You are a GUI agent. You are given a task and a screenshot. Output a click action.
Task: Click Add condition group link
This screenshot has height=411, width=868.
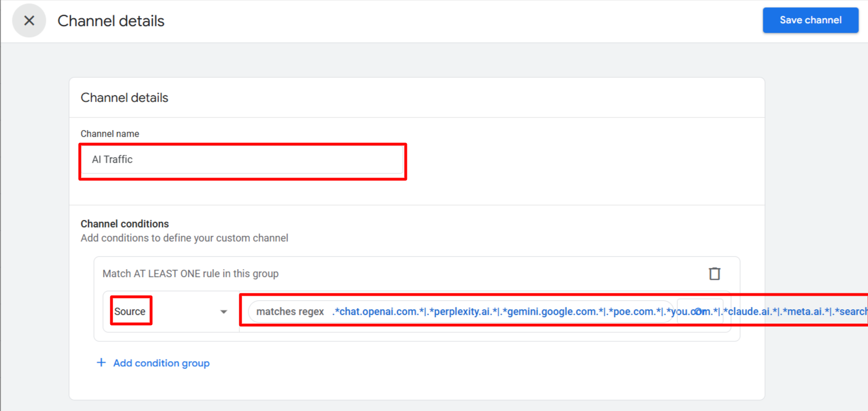point(153,363)
